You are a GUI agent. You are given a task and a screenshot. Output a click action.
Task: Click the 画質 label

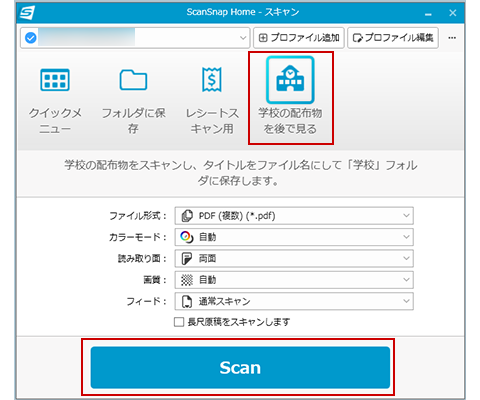[x=155, y=280]
